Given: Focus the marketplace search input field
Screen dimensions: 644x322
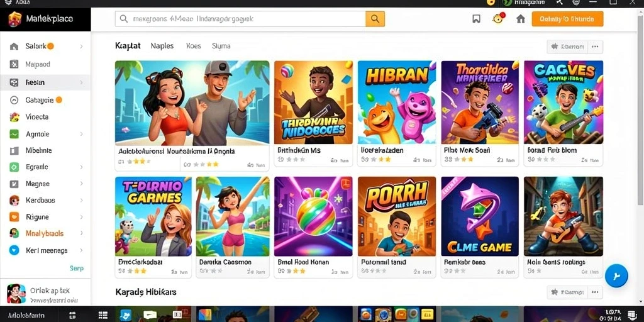Looking at the screenshot, I should pyautogui.click(x=240, y=19).
